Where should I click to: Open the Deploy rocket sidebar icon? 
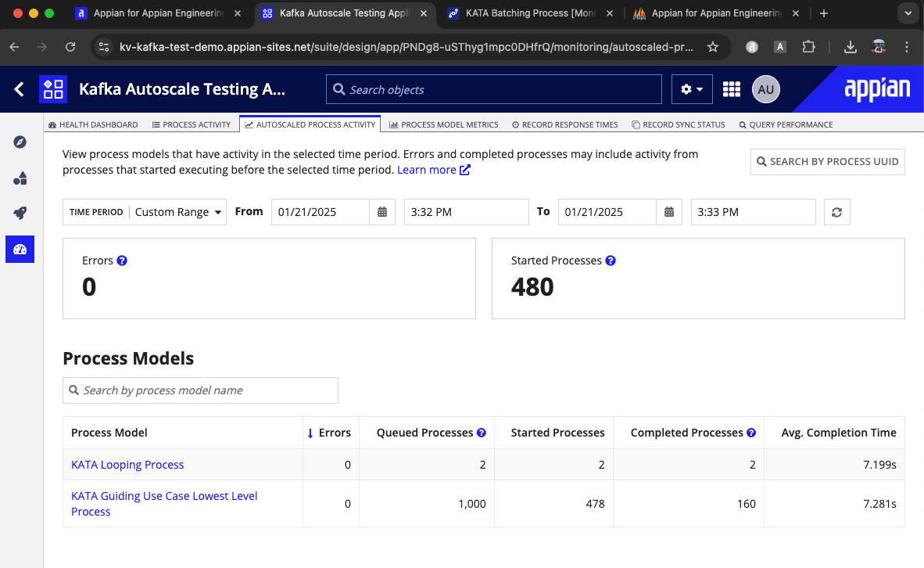[20, 214]
